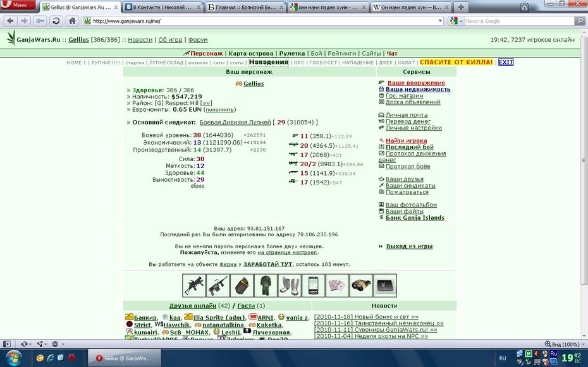Open the Чат menu item
588x367 pixels.
click(x=392, y=54)
